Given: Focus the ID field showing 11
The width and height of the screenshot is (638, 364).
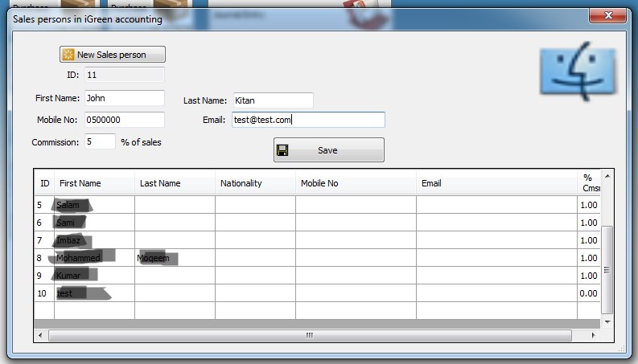Looking at the screenshot, I should (x=125, y=75).
